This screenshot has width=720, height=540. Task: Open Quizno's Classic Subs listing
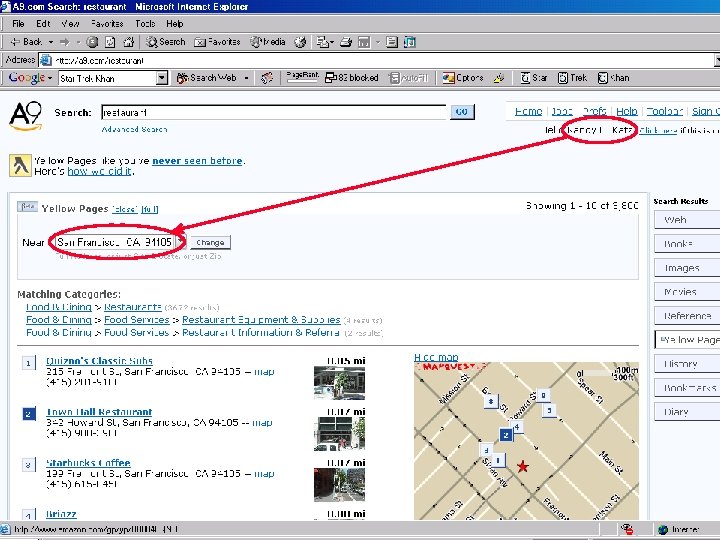click(x=99, y=360)
